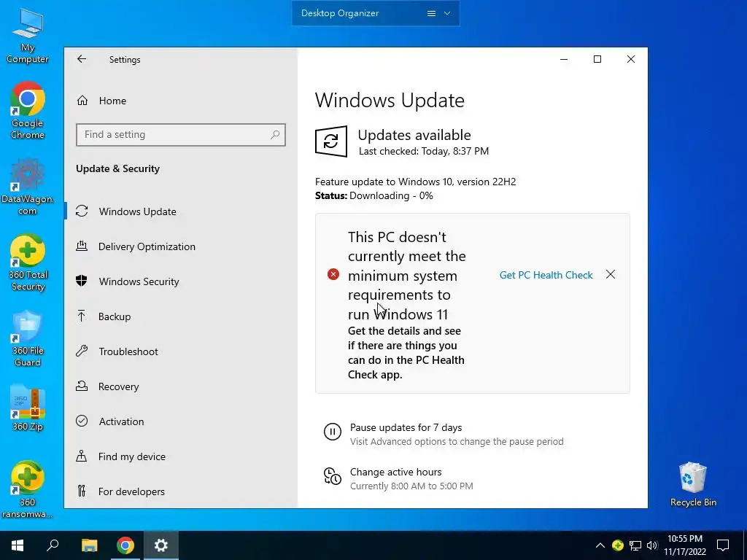Select Google Chrome desktop shortcut
The image size is (747, 560).
(x=27, y=111)
